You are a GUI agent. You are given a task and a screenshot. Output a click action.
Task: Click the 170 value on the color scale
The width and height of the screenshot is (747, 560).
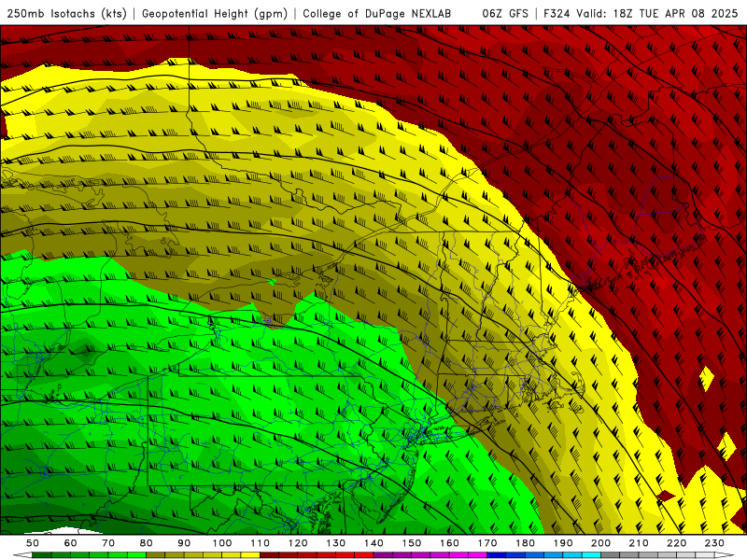coord(487,543)
